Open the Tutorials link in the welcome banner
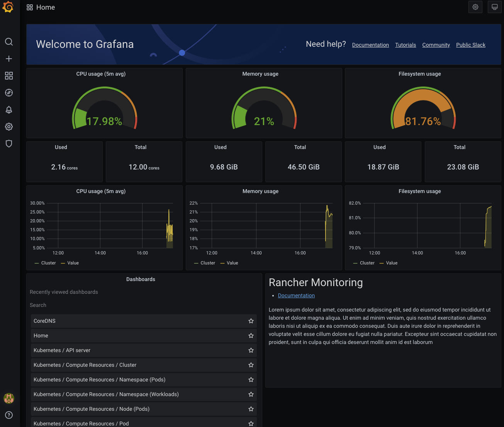504x427 pixels. [x=406, y=44]
